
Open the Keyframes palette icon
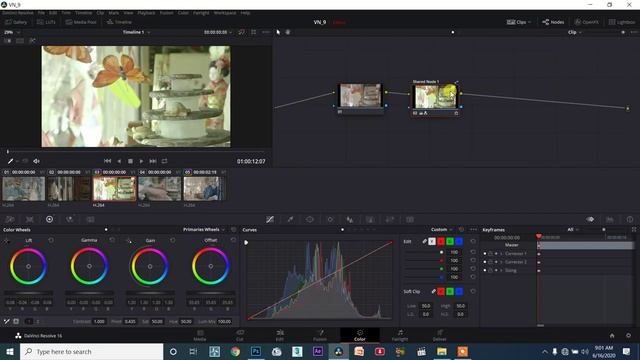[590, 219]
